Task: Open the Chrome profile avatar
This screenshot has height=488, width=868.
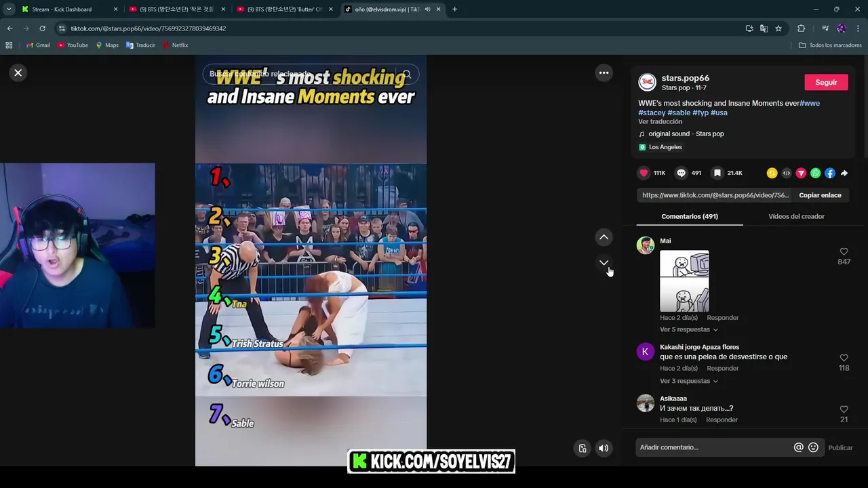Action: click(x=842, y=28)
